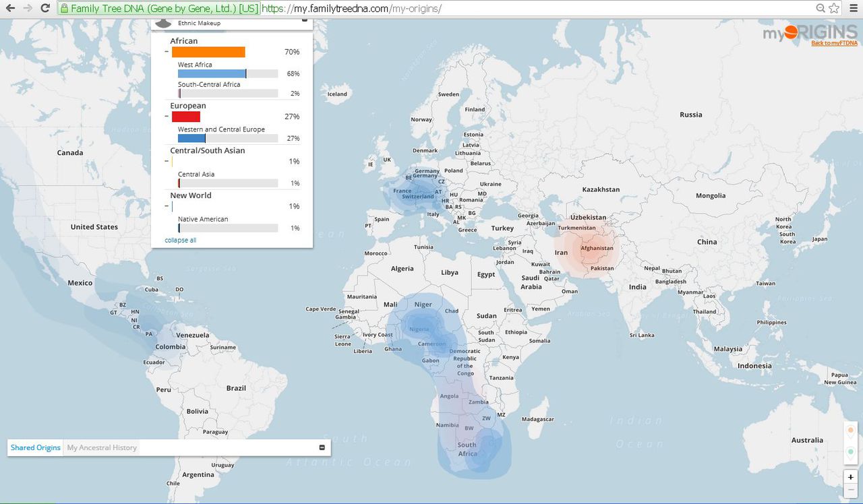This screenshot has height=504, width=863.
Task: Click the West Africa label
Action: 195,65
